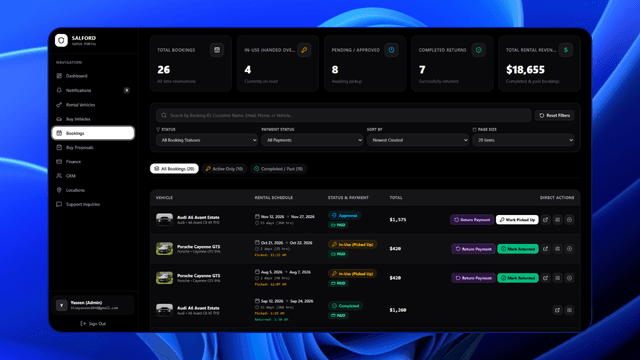The width and height of the screenshot is (640, 360).
Task: Click the Salford shield logo icon
Action: coord(61,40)
